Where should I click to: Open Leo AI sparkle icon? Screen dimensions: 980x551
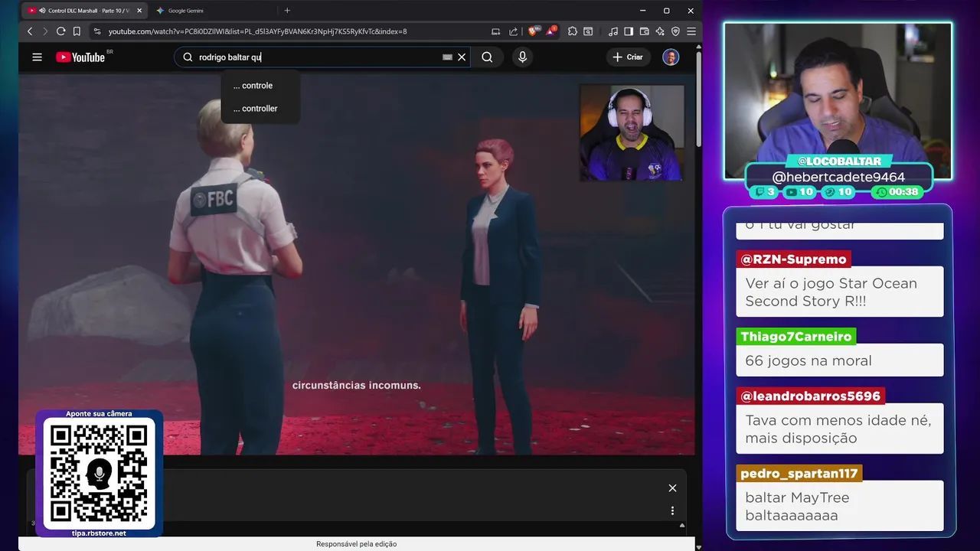659,31
